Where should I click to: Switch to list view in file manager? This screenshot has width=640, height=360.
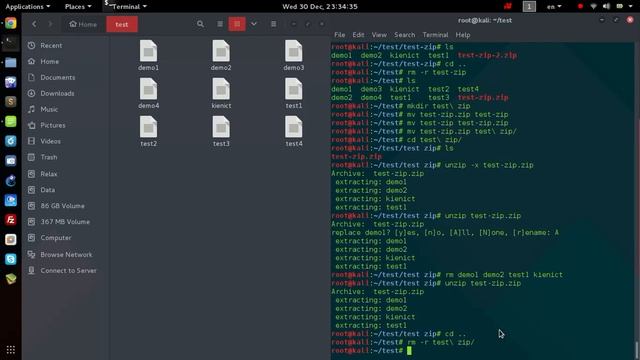[220, 24]
